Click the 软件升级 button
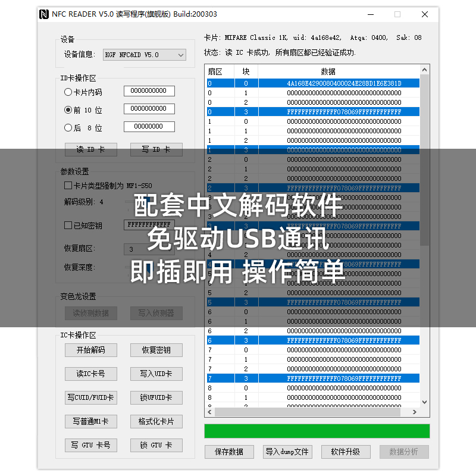This screenshot has height=476, width=476. [346, 452]
